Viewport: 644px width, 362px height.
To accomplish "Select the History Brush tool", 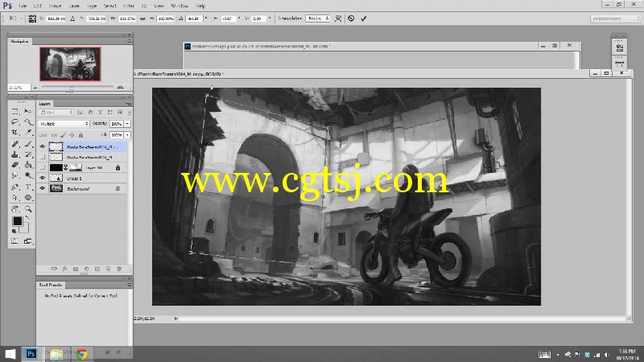I will [28, 154].
